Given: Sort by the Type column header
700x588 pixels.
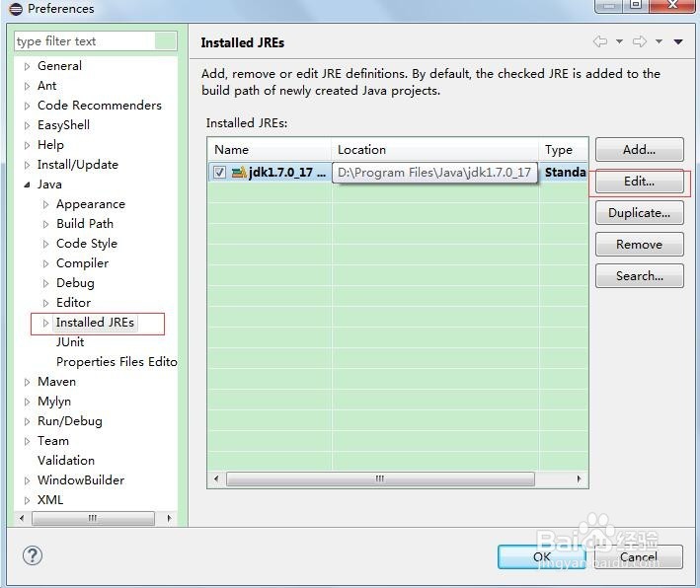Looking at the screenshot, I should pos(564,149).
